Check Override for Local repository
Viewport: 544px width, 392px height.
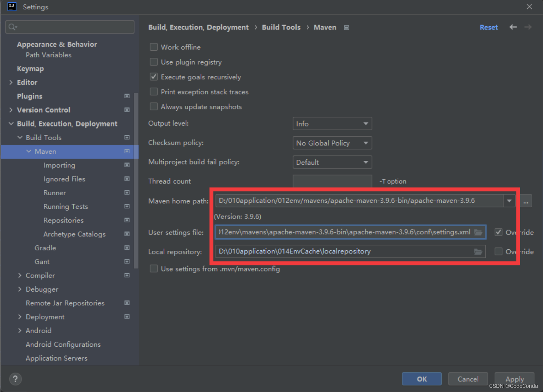pos(499,252)
